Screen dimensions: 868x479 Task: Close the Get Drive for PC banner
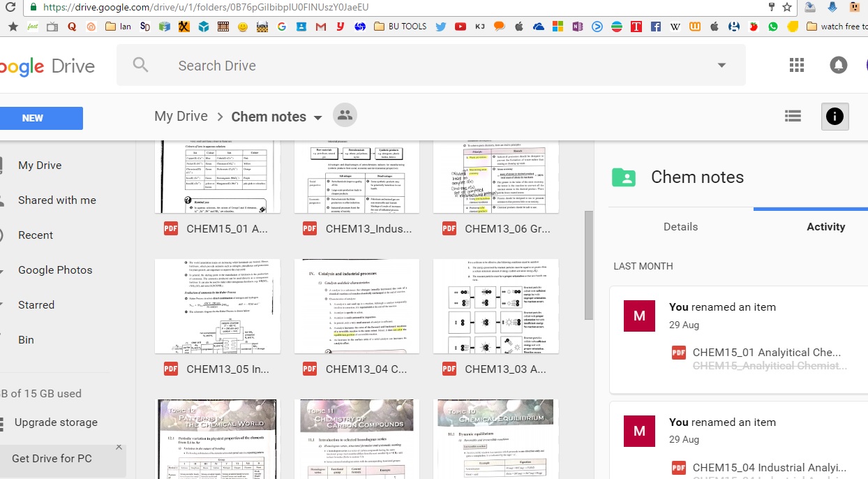[119, 447]
